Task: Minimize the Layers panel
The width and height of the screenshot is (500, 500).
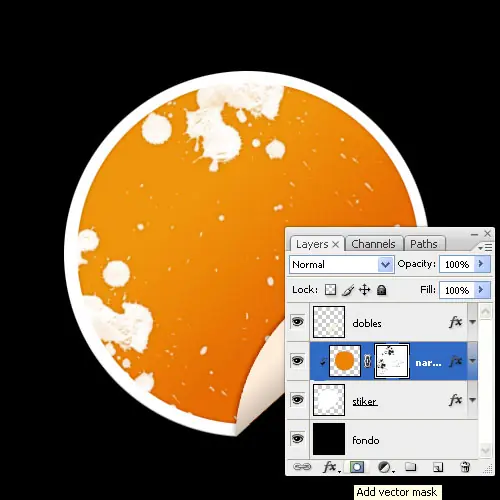Action: click(x=474, y=234)
